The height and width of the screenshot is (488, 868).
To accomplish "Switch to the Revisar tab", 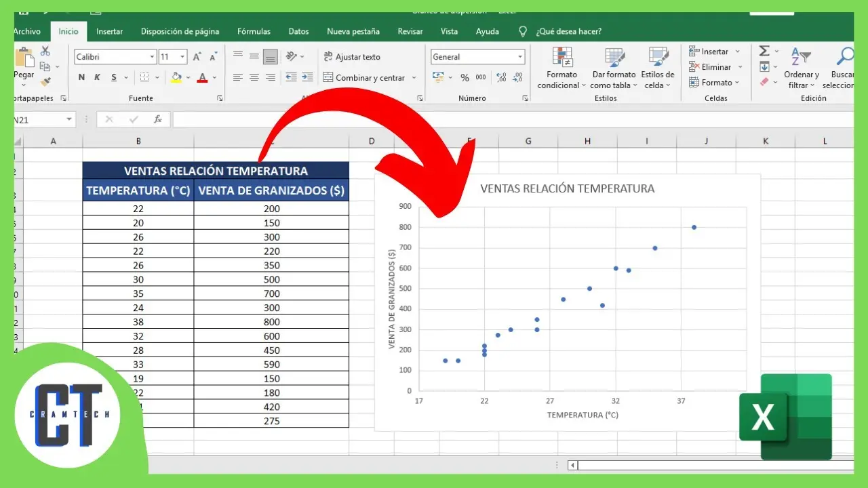I will click(x=410, y=31).
